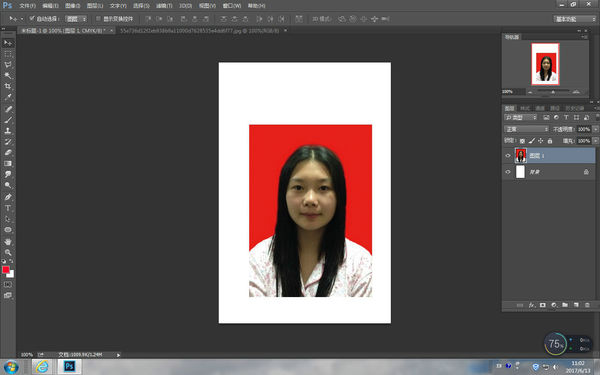Viewport: 600px width, 375px height.
Task: Filter layers by pixel type
Action: coord(546,117)
